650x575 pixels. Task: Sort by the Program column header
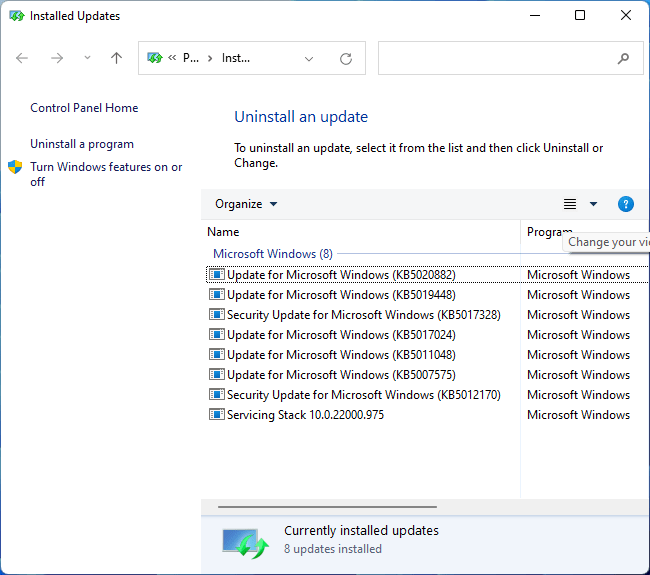(x=549, y=232)
